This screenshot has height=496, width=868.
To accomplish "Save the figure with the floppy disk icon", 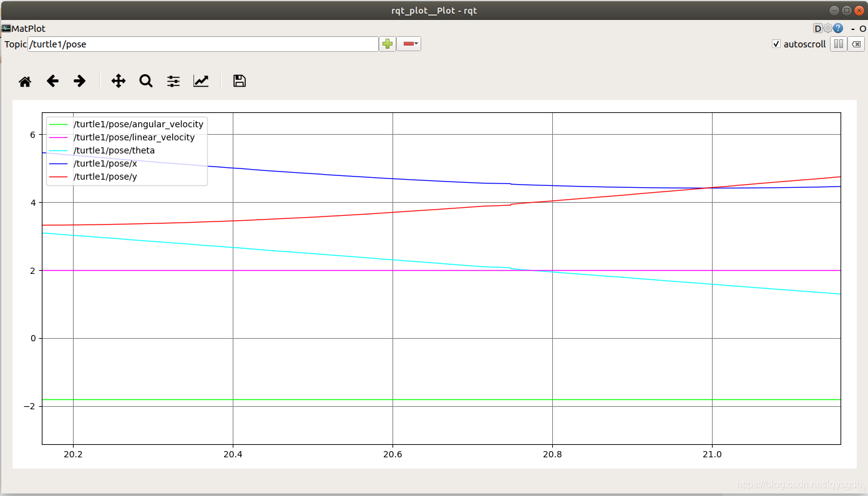I will (239, 81).
